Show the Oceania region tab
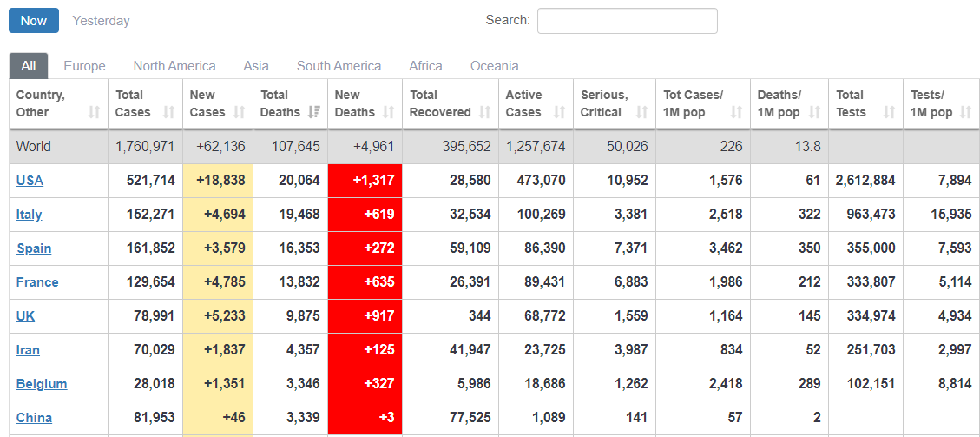This screenshot has width=980, height=437. [495, 66]
